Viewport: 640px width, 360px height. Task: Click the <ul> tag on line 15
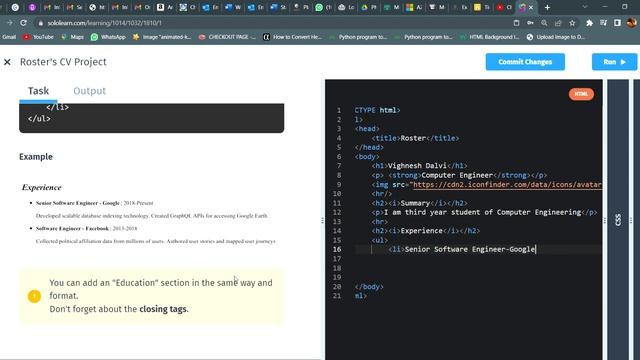tap(380, 240)
